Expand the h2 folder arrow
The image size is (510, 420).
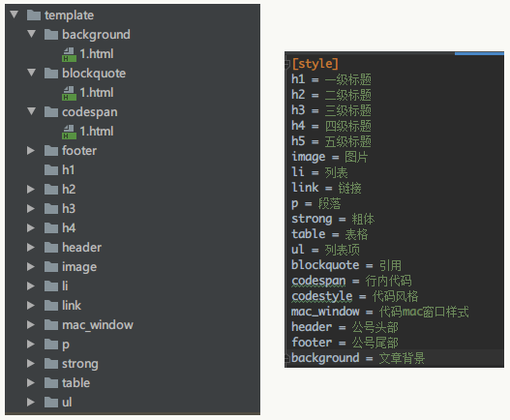(31, 189)
